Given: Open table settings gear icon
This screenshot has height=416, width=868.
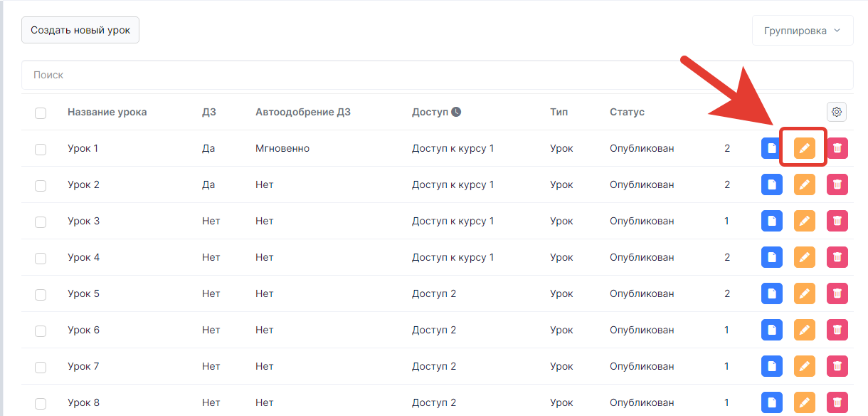Looking at the screenshot, I should pos(837,112).
